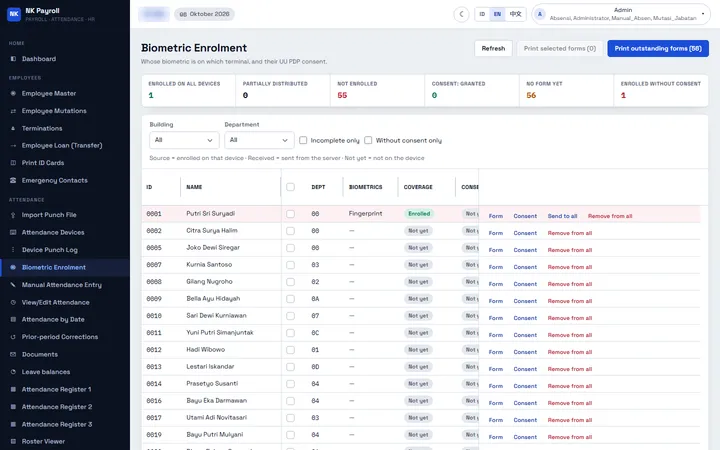Click the Print ID Cards sidebar icon

[13, 163]
